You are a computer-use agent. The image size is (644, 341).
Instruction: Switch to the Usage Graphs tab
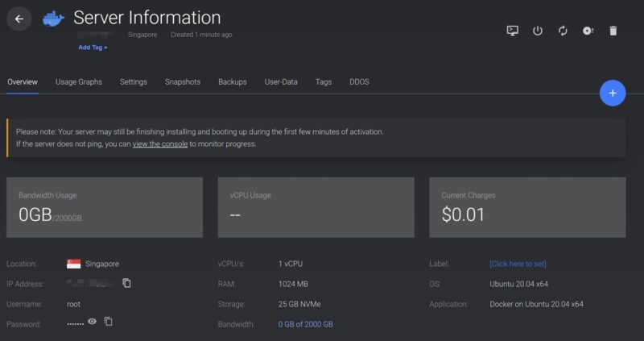79,81
